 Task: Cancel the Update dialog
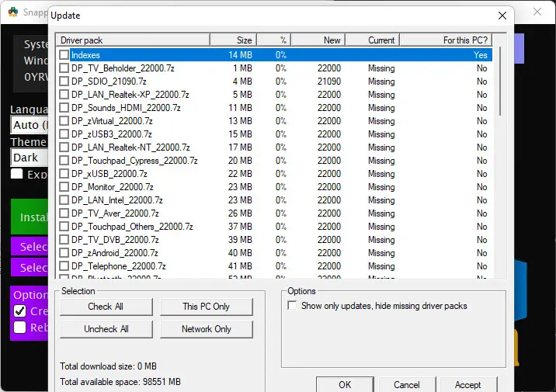407,384
